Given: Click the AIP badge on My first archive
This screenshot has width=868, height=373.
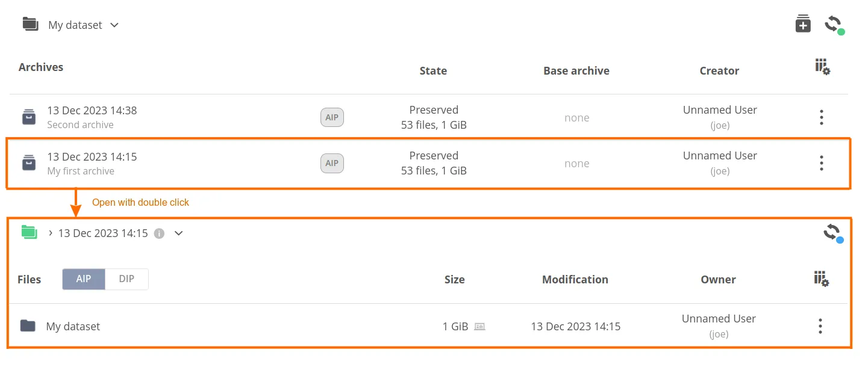Looking at the screenshot, I should [332, 163].
